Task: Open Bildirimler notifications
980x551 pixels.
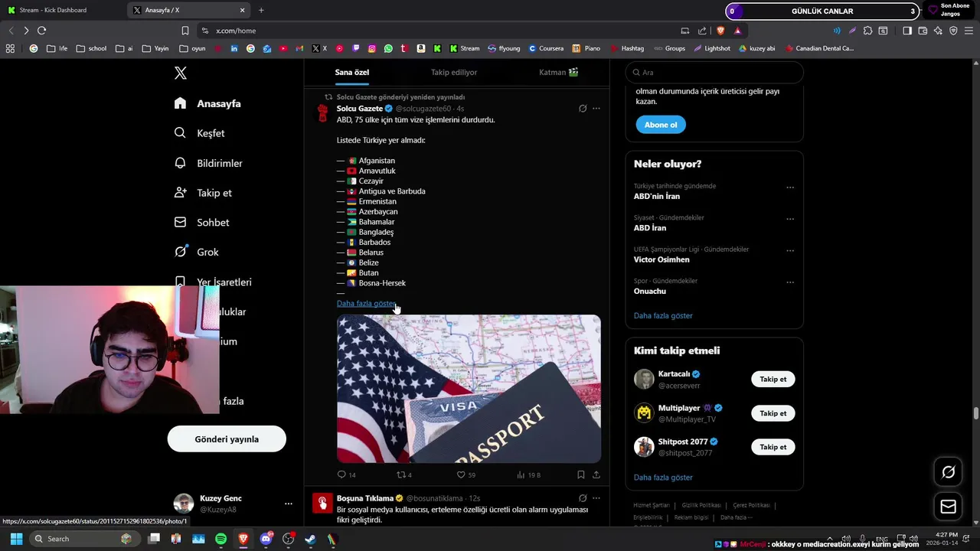Action: tap(208, 163)
